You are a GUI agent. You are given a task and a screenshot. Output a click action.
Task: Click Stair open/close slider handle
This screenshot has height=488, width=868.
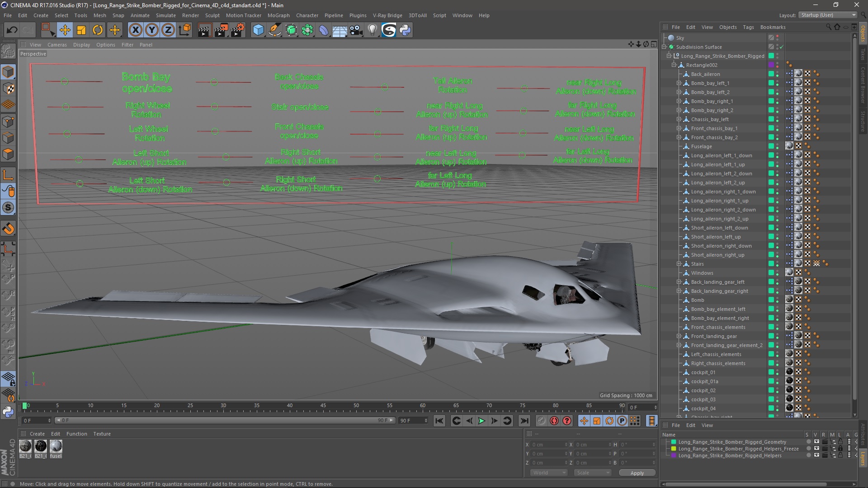click(215, 107)
